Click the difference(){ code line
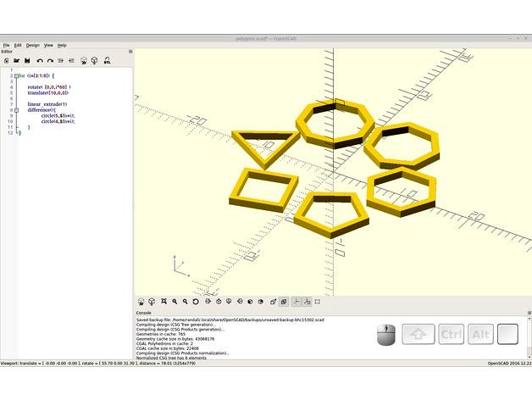 (42, 110)
